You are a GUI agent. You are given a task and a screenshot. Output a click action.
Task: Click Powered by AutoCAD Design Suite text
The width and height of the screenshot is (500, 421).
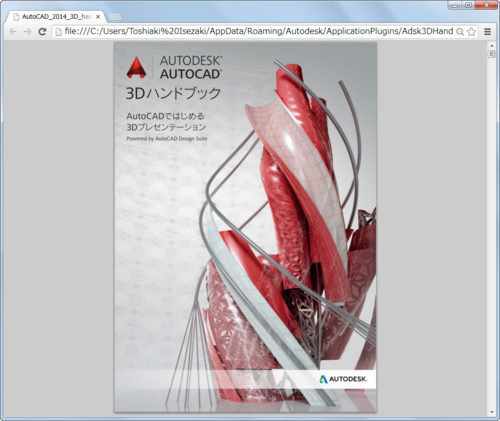pyautogui.click(x=167, y=138)
